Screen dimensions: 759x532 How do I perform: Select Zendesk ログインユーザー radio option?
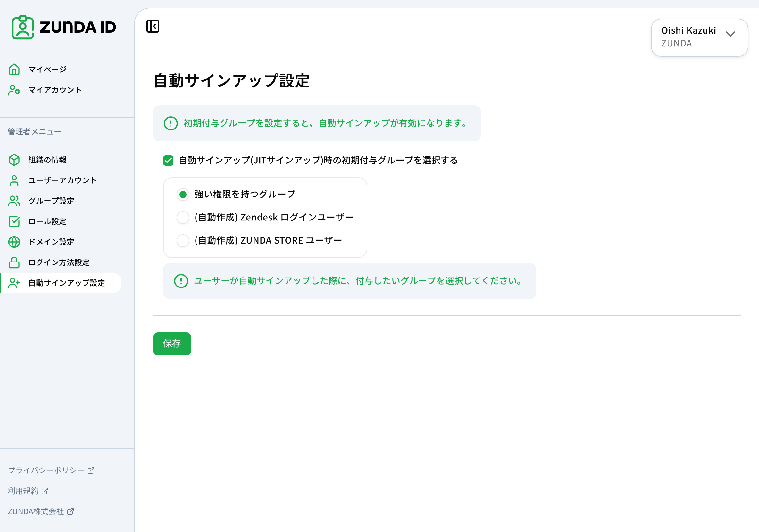click(183, 217)
